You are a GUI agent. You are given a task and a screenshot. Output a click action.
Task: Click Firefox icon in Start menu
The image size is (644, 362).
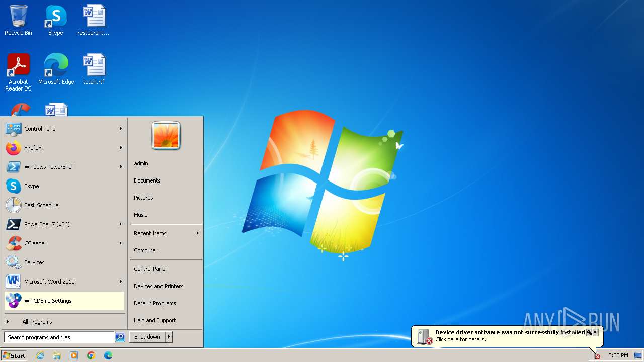pos(14,148)
